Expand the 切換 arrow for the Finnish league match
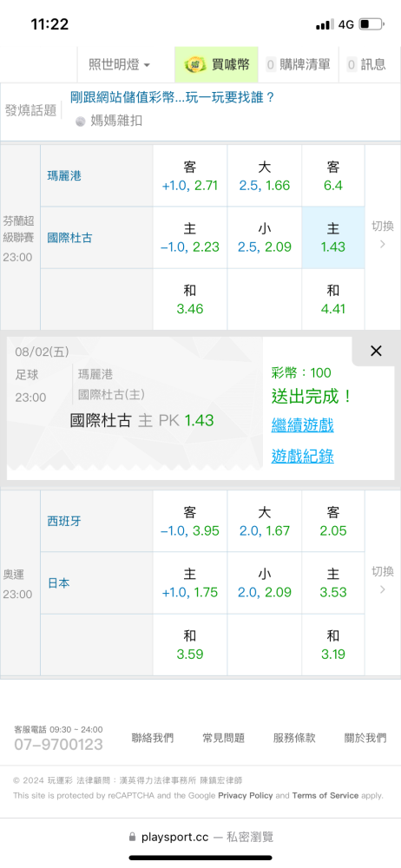401x868 pixels. coord(383,234)
